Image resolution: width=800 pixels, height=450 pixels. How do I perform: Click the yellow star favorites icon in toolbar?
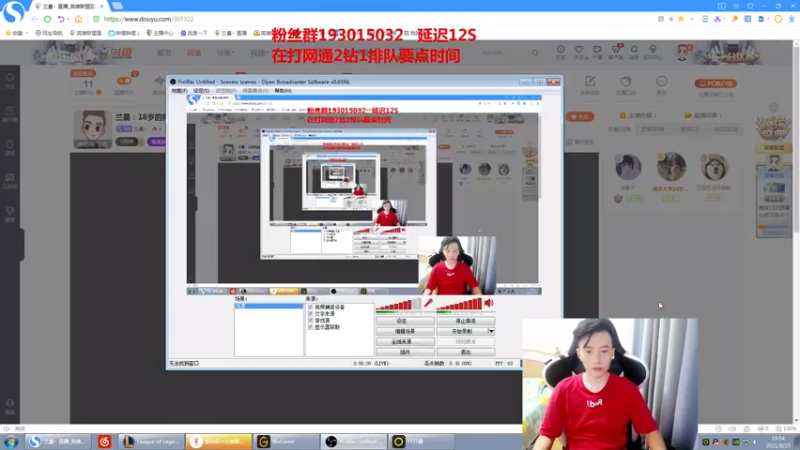681,19
